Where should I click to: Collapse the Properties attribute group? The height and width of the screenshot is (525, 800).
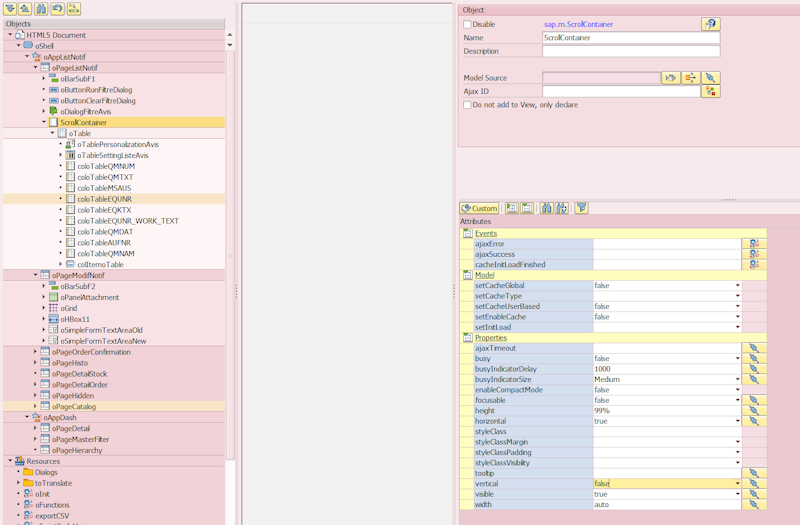467,338
